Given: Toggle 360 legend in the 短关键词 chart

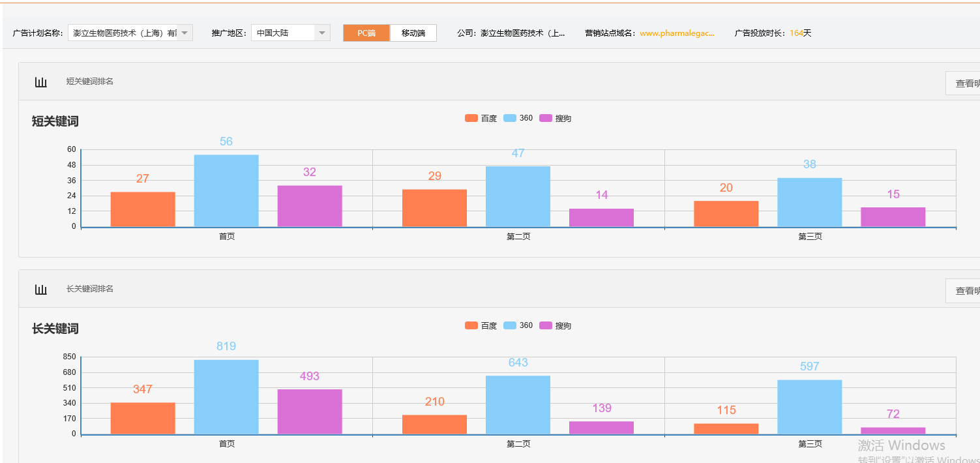Looking at the screenshot, I should pyautogui.click(x=518, y=119).
